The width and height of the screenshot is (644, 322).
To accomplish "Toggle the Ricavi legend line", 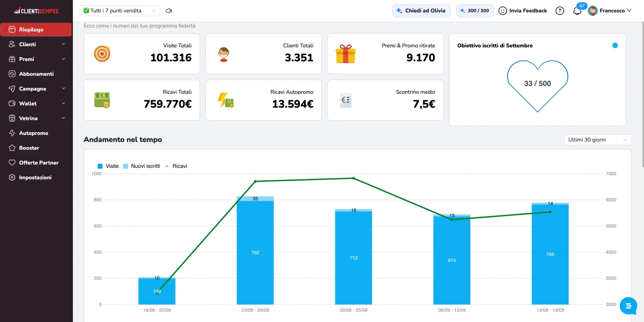I will (176, 166).
